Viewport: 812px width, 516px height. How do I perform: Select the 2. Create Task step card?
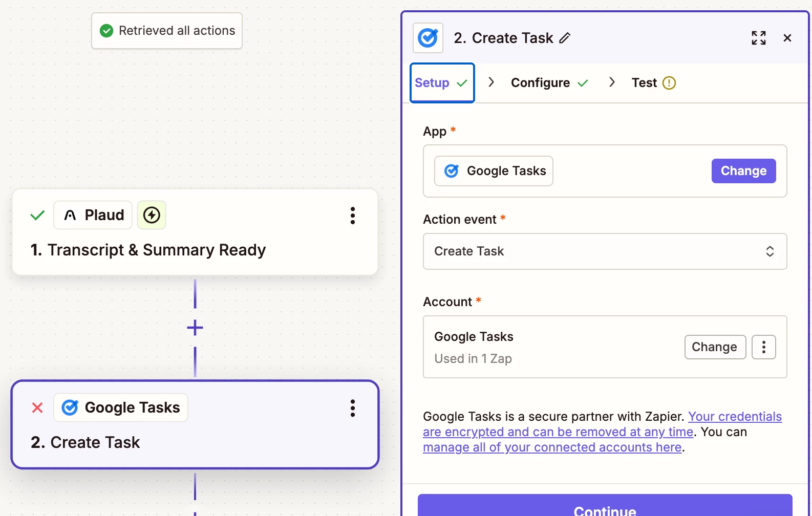click(x=195, y=424)
